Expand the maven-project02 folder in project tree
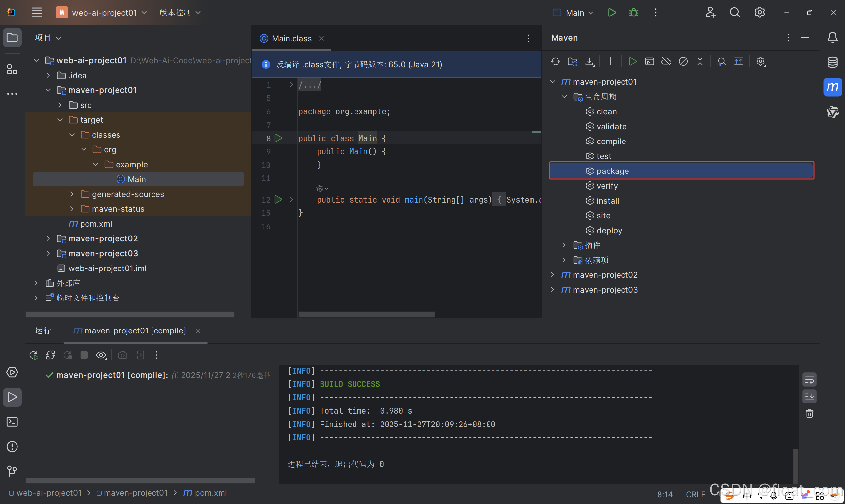Viewport: 845px width, 504px height. pos(48,239)
